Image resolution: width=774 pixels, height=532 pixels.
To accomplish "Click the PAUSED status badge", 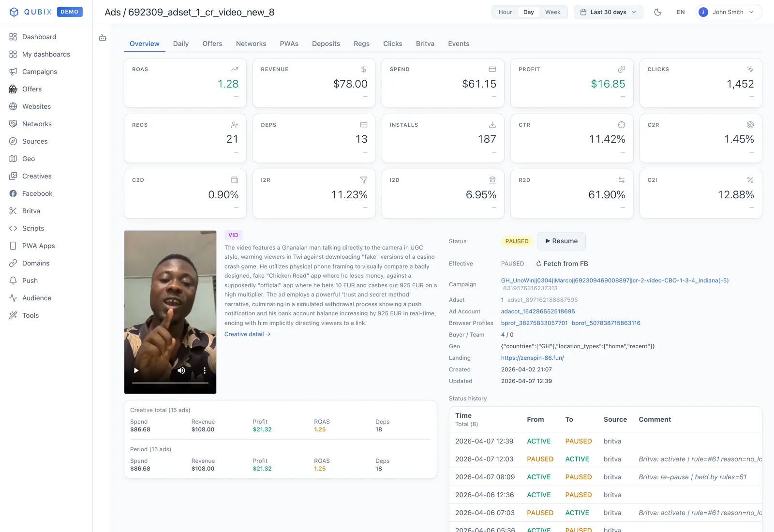I will (x=517, y=241).
